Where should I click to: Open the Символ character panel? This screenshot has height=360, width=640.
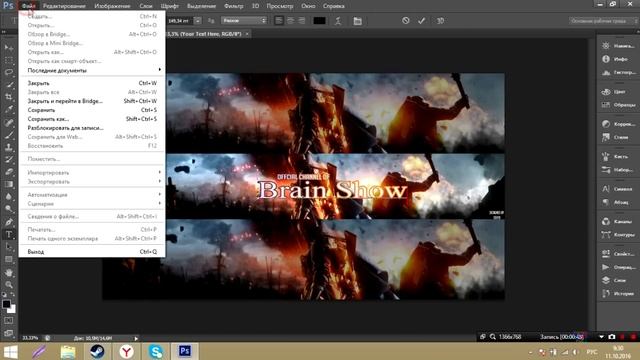(x=618, y=189)
